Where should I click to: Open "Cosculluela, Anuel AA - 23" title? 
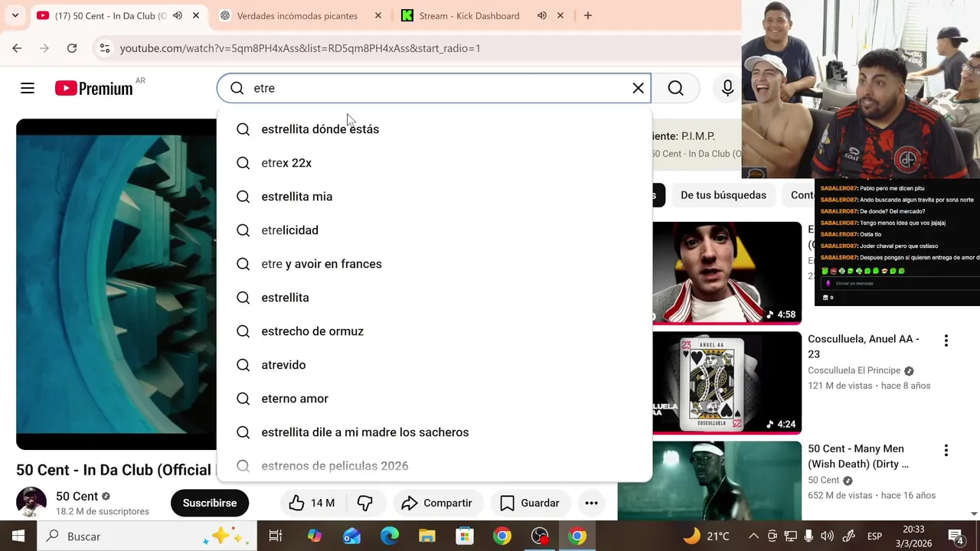pyautogui.click(x=864, y=346)
